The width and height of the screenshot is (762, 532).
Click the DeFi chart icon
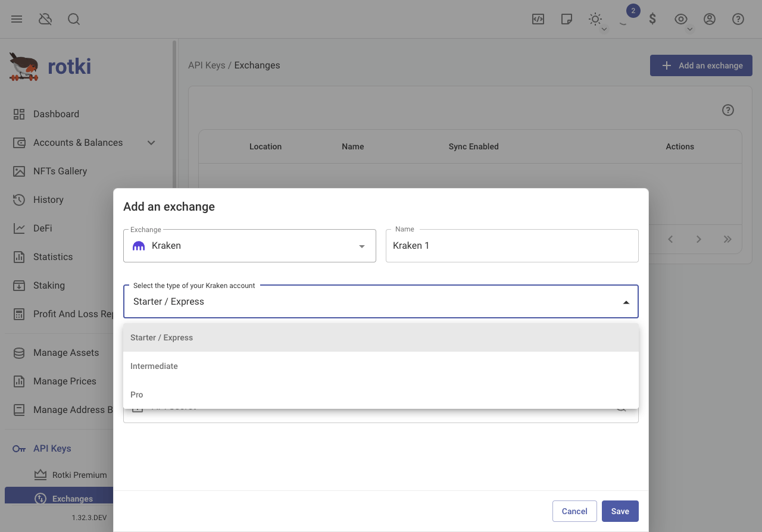pyautogui.click(x=19, y=229)
